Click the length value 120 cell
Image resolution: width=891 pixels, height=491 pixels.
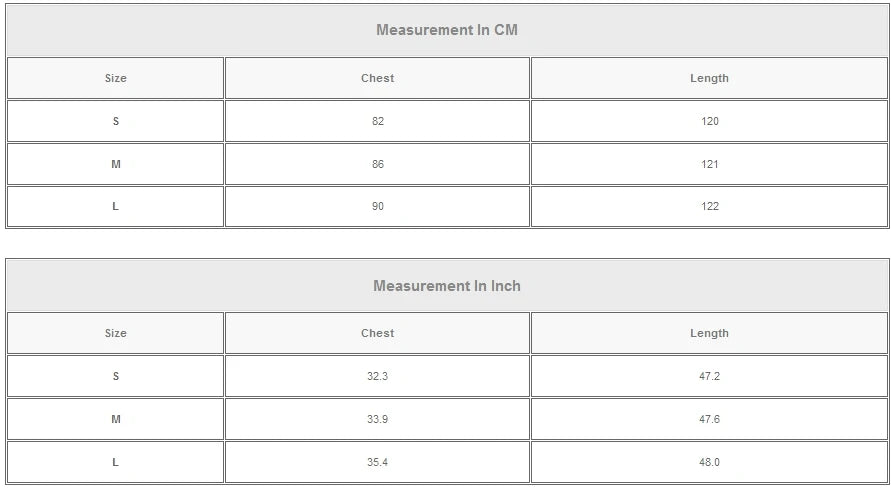pos(709,121)
